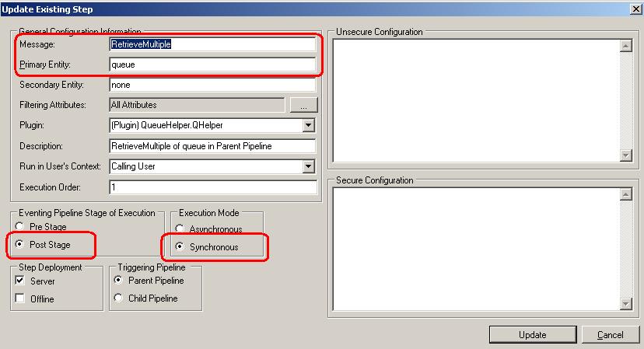
Task: Click the Plugin label
Action: click(32, 125)
